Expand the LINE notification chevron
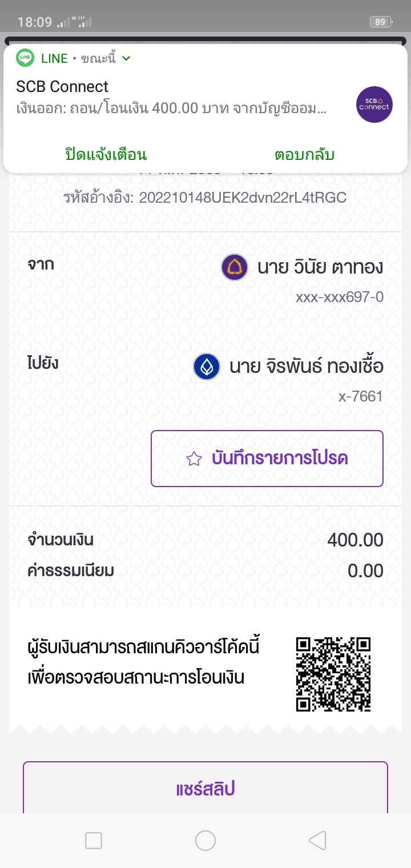411x868 pixels. pos(127,58)
